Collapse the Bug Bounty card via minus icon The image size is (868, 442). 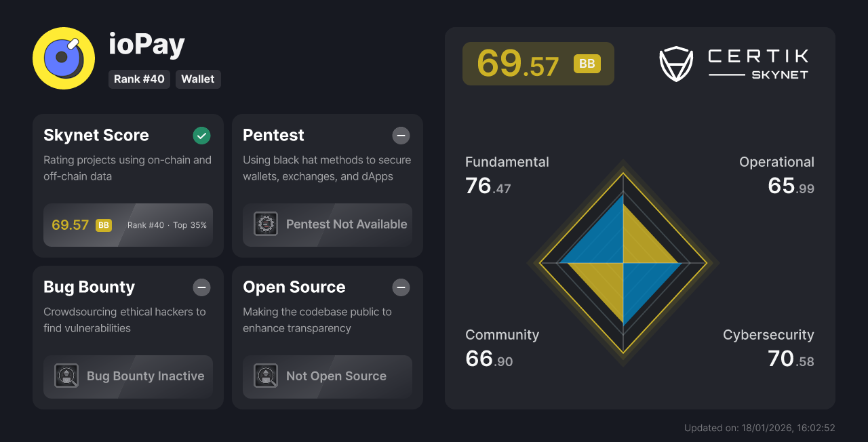pyautogui.click(x=201, y=287)
